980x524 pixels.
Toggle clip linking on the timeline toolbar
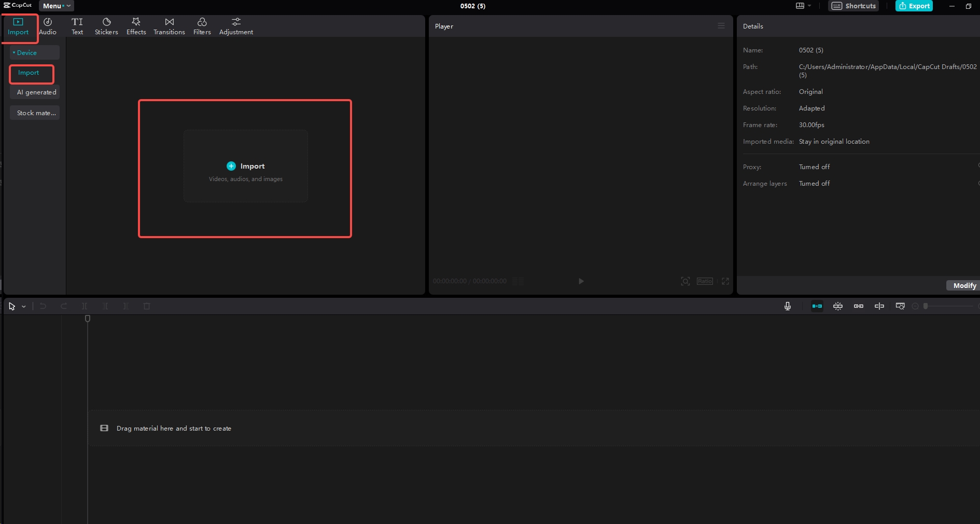858,306
